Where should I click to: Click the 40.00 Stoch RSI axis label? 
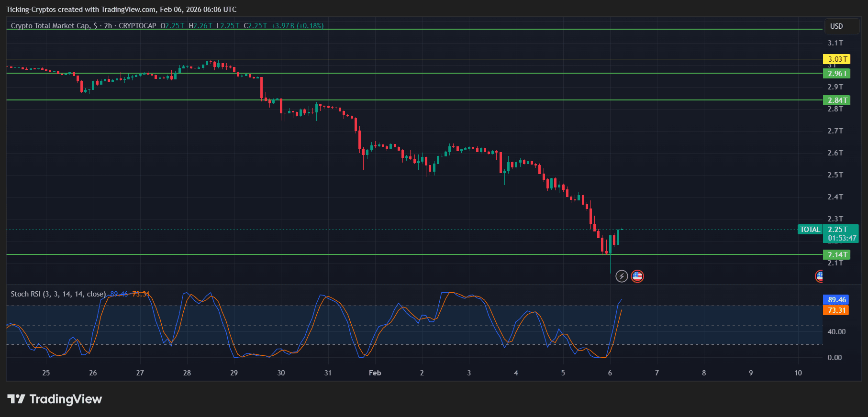click(x=836, y=332)
